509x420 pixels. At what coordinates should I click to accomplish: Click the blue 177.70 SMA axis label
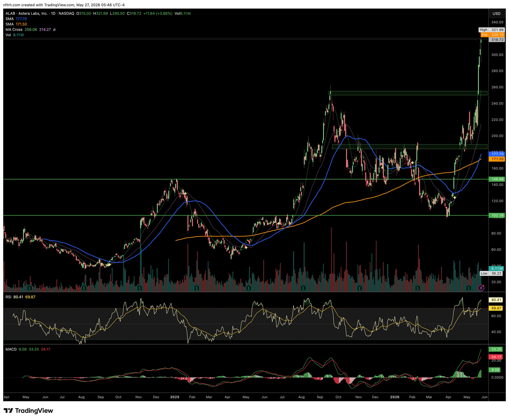[497, 154]
